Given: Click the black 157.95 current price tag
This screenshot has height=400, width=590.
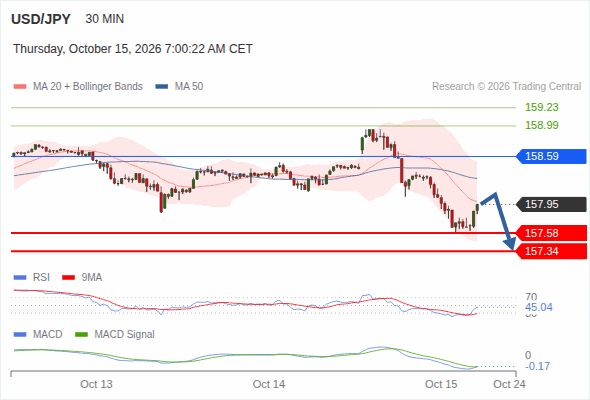Looking at the screenshot, I should 551,204.
